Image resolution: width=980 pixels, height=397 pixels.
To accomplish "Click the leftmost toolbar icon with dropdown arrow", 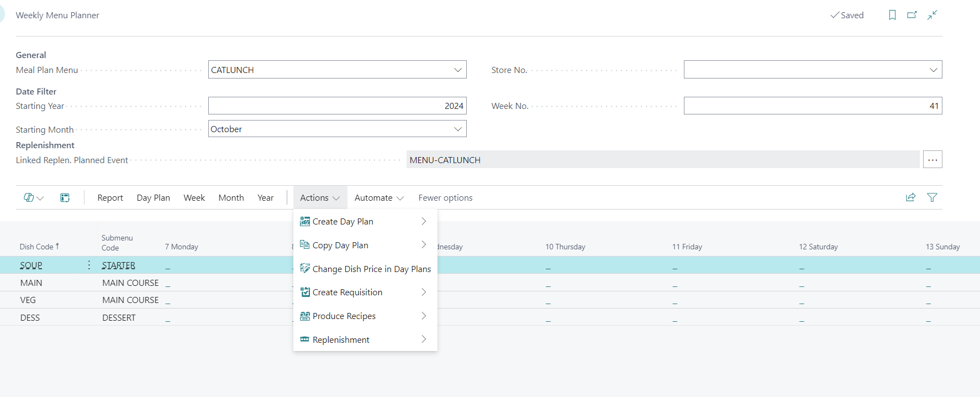I will coord(33,198).
